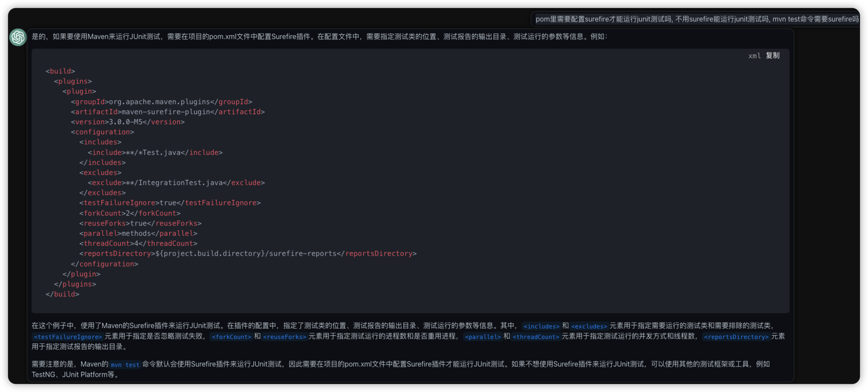Click the inline <includes> tag in explanation
The image size is (868, 392).
pos(541,326)
